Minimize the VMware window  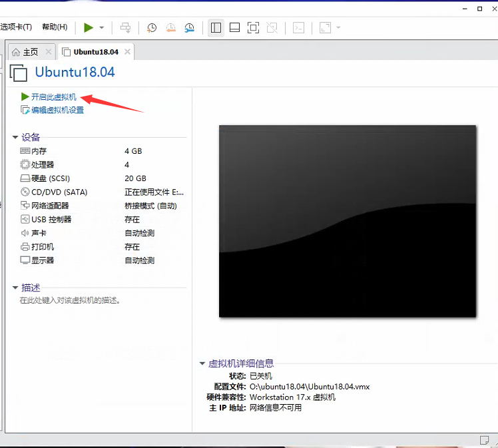[x=465, y=9]
